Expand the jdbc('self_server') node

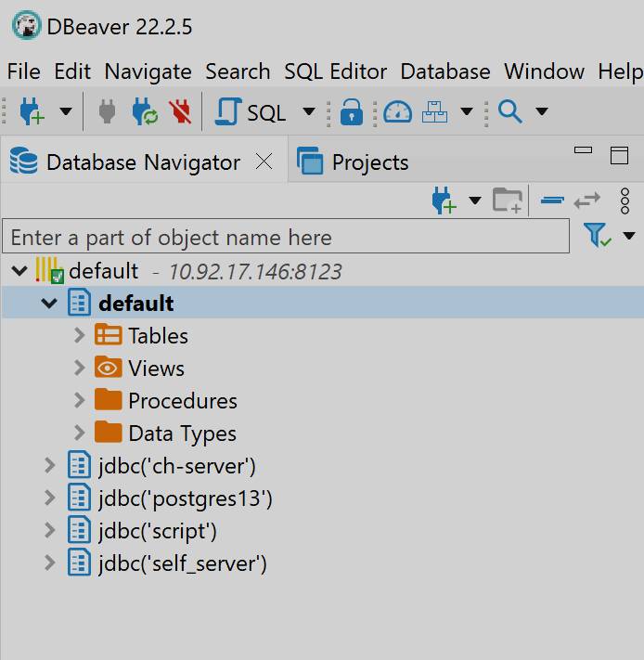pos(50,563)
